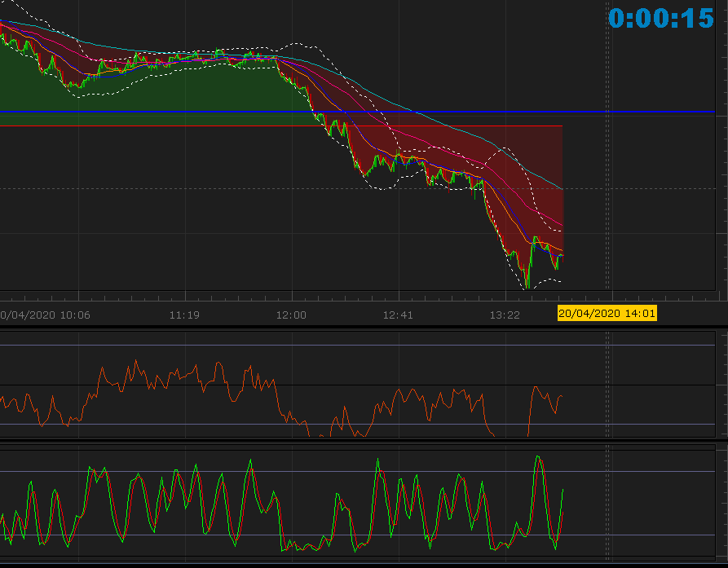Click the 11:19 time axis label

coord(184,315)
